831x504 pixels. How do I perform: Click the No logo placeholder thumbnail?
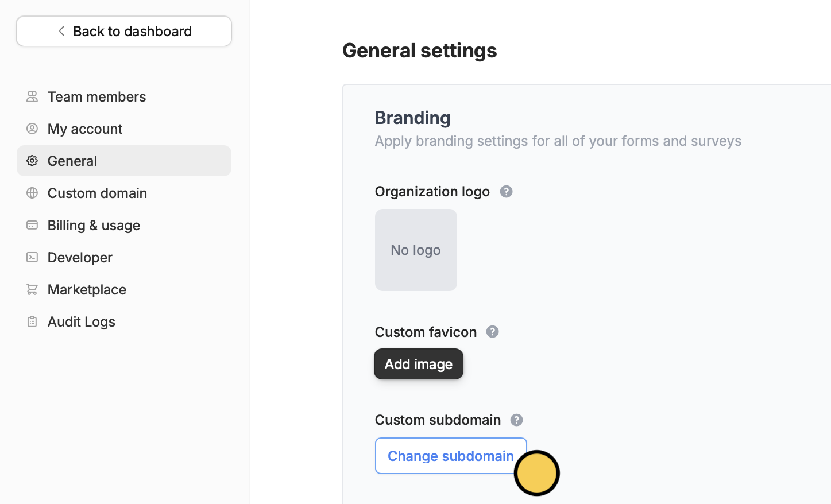[x=416, y=250]
